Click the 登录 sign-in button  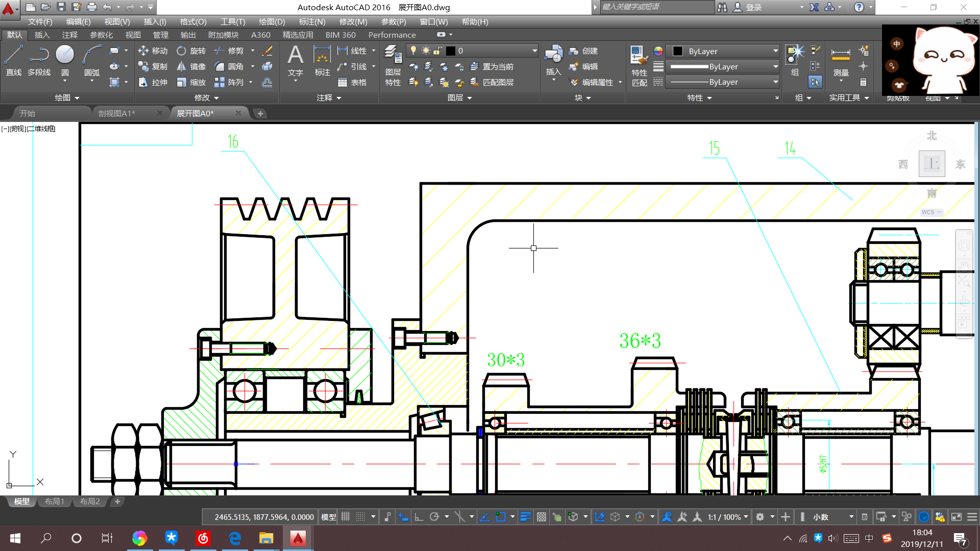tap(753, 7)
